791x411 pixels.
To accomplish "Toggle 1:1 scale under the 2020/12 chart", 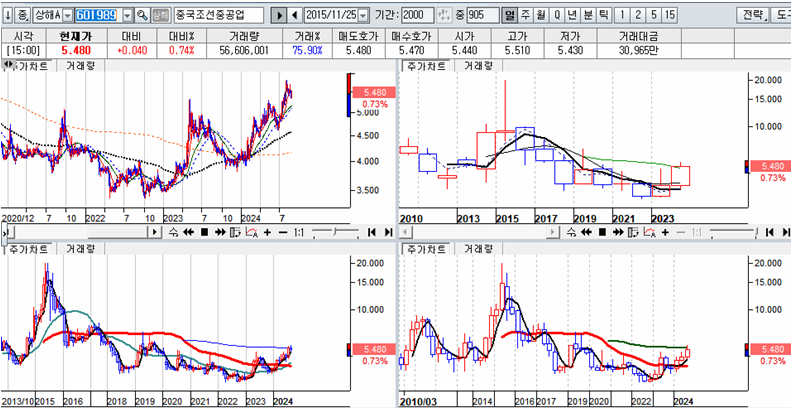I will pyautogui.click(x=299, y=232).
